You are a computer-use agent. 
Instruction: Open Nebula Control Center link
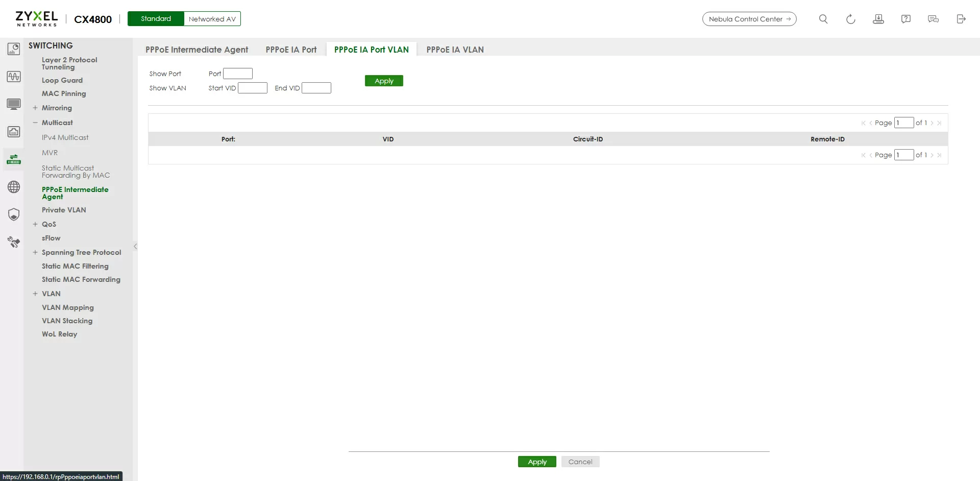click(749, 19)
